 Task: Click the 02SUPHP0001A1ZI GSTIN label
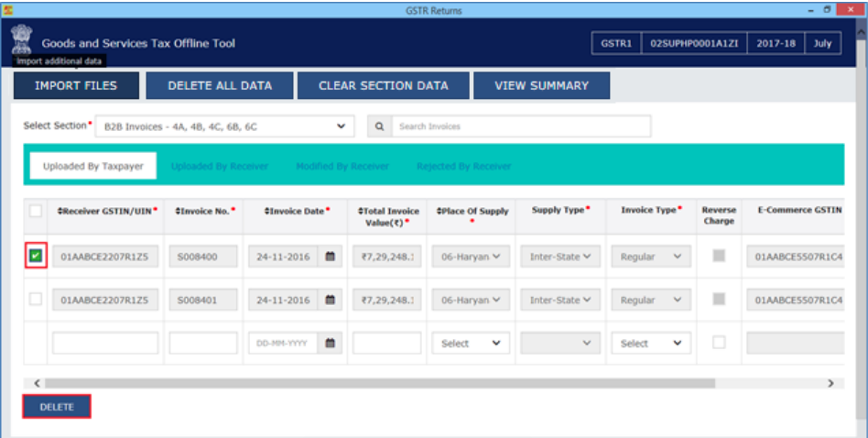694,43
